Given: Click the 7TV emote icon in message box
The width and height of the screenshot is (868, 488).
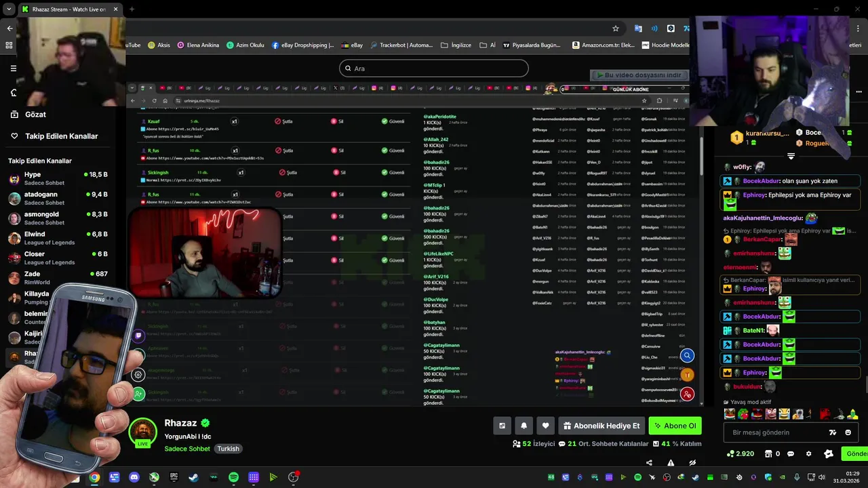Looking at the screenshot, I should pos(833,432).
